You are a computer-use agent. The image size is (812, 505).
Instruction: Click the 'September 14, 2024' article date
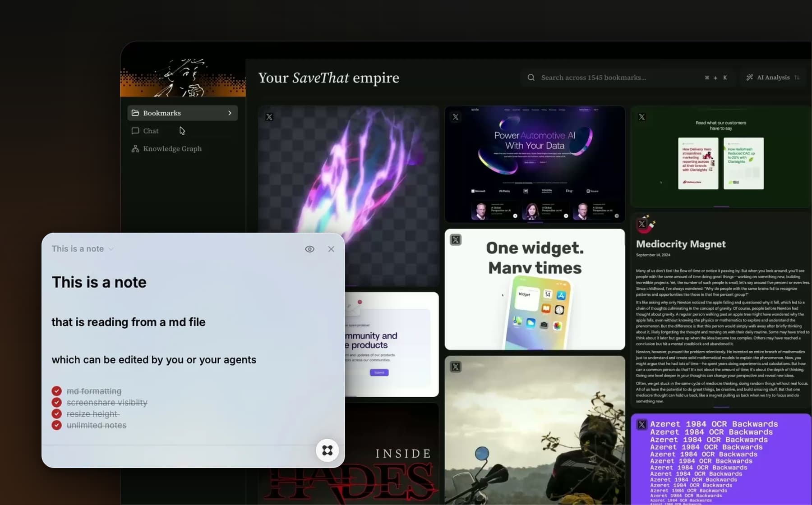click(x=653, y=255)
